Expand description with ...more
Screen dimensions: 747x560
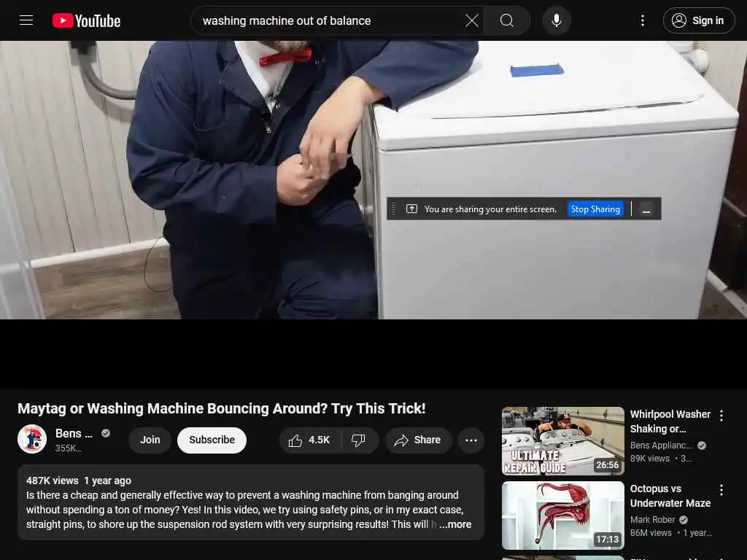click(x=455, y=524)
